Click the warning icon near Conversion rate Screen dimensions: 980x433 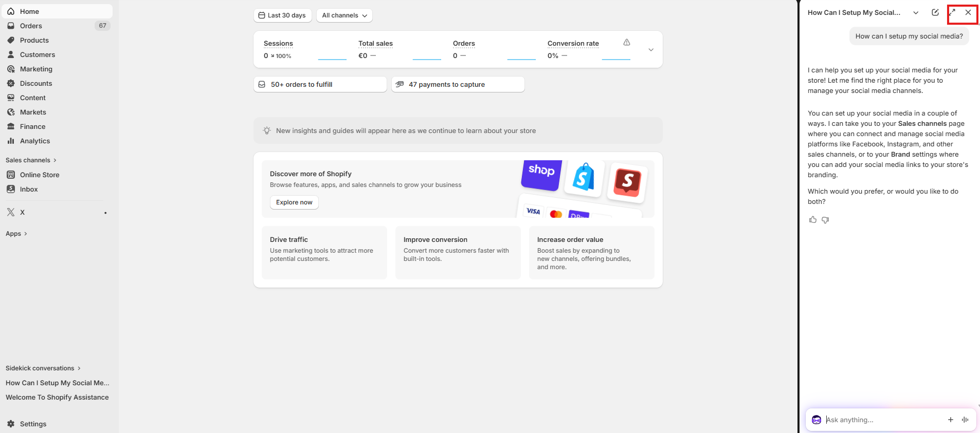tap(627, 42)
